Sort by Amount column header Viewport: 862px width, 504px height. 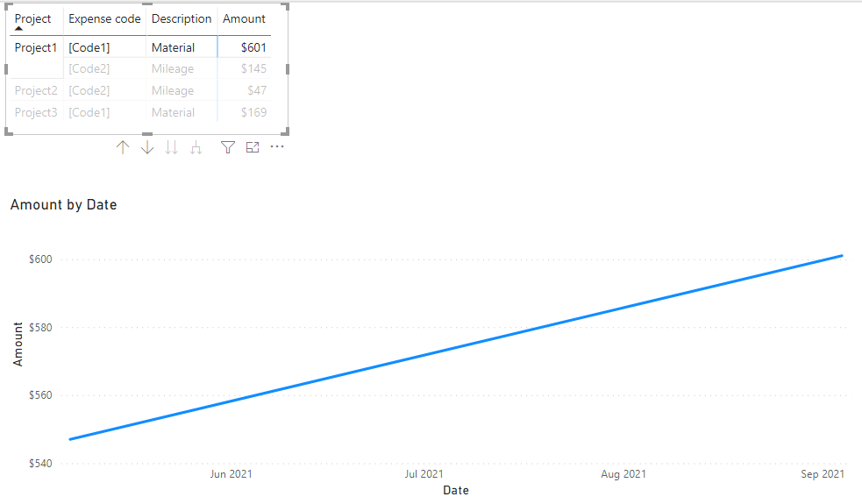[244, 18]
